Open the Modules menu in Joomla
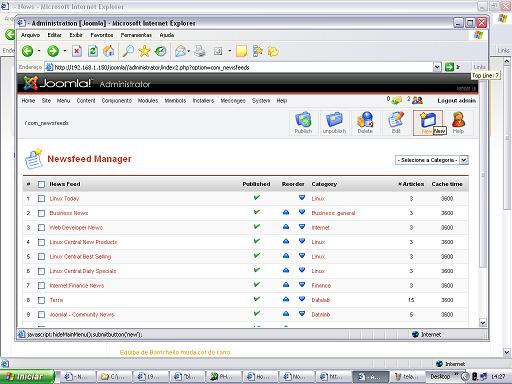This screenshot has width=512, height=384. [x=148, y=100]
